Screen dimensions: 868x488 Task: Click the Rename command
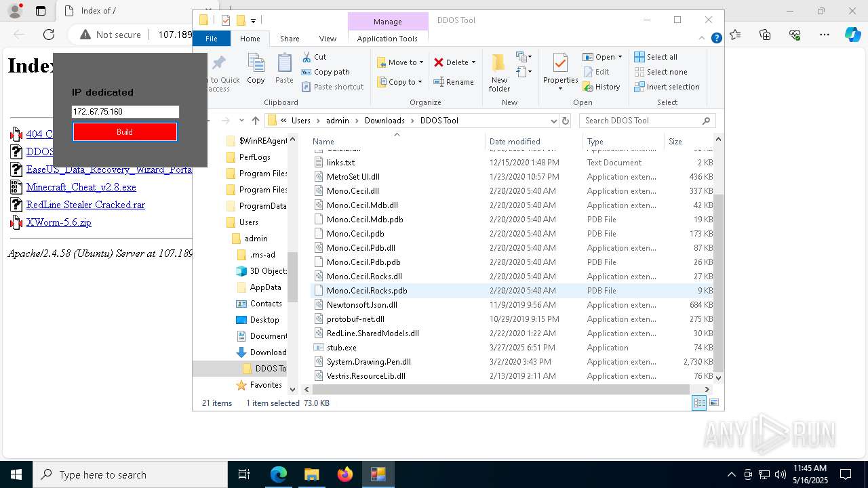click(x=454, y=82)
